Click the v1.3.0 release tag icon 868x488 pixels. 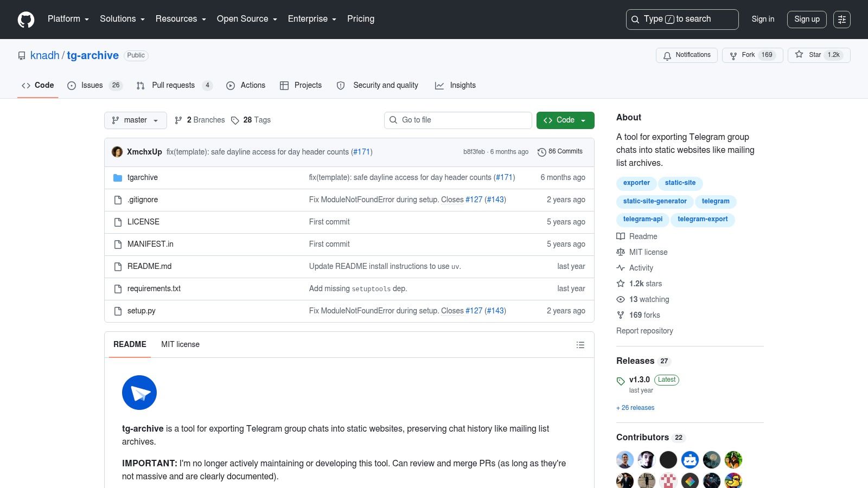[621, 381]
